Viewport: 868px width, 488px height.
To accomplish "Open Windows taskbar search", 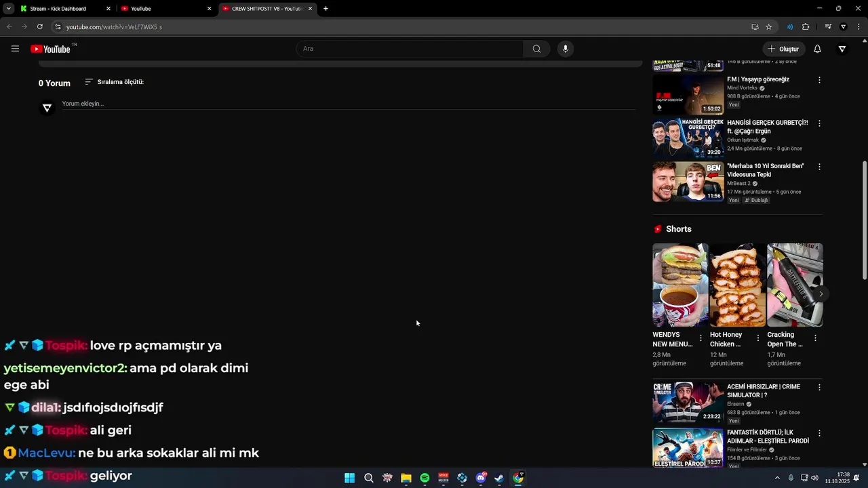I will (368, 478).
